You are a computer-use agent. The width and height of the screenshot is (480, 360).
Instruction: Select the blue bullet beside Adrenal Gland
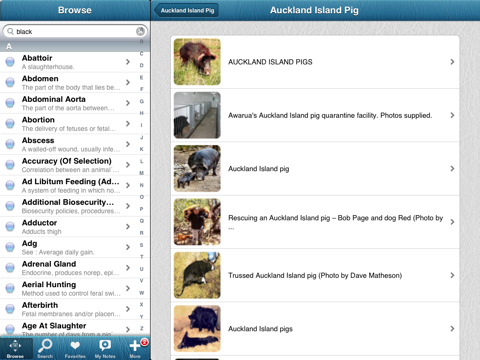[x=10, y=268]
